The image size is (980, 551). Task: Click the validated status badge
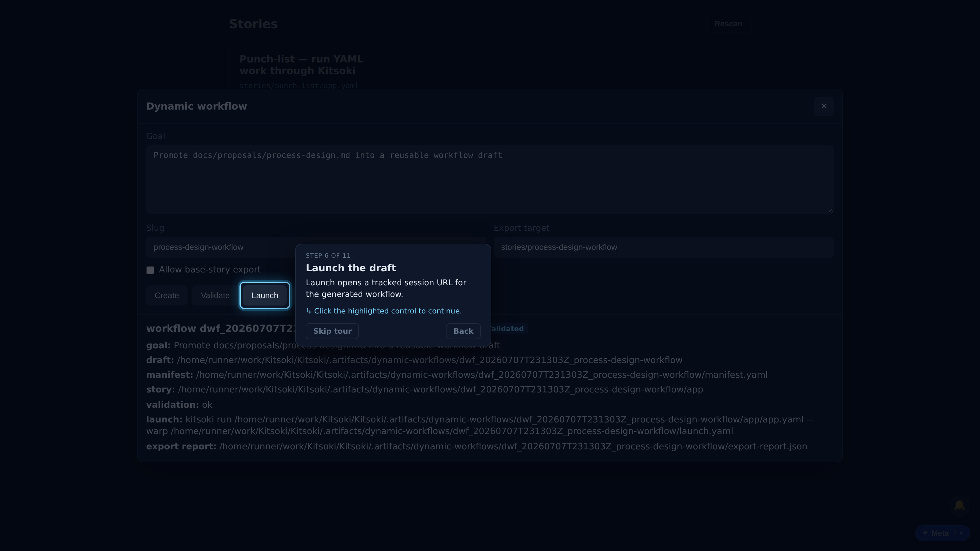click(x=507, y=329)
